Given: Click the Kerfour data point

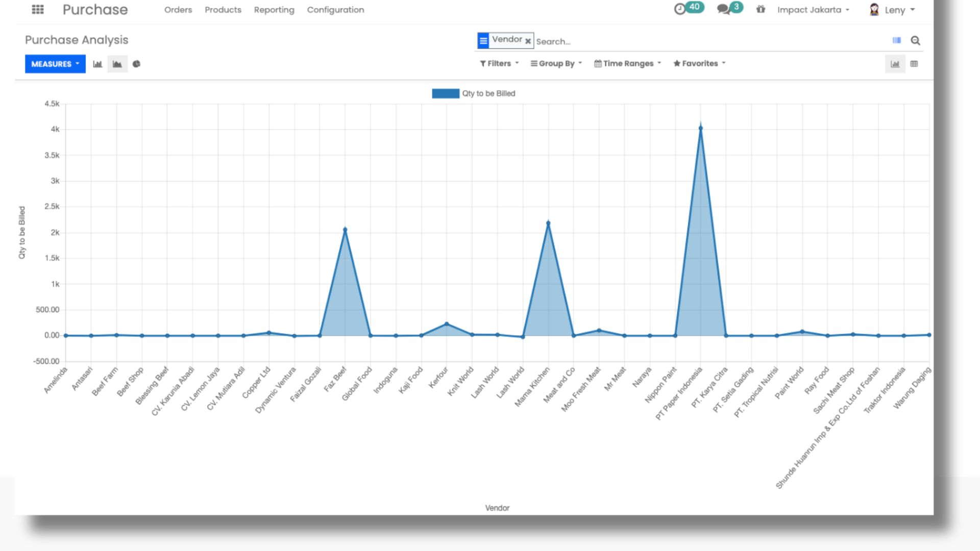Looking at the screenshot, I should pos(447,324).
